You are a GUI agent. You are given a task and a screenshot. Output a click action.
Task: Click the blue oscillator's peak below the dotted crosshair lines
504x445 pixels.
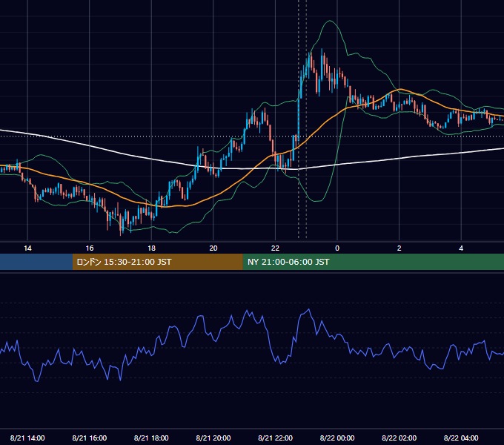[x=309, y=309]
